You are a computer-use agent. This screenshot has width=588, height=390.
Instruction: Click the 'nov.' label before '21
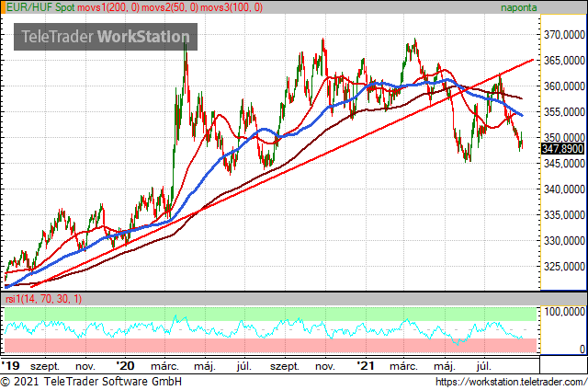pyautogui.click(x=325, y=366)
